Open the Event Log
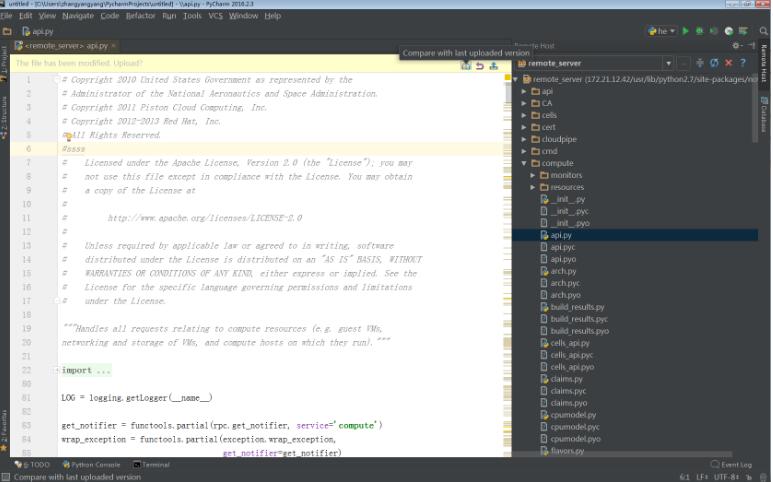773x482 pixels. (x=732, y=465)
